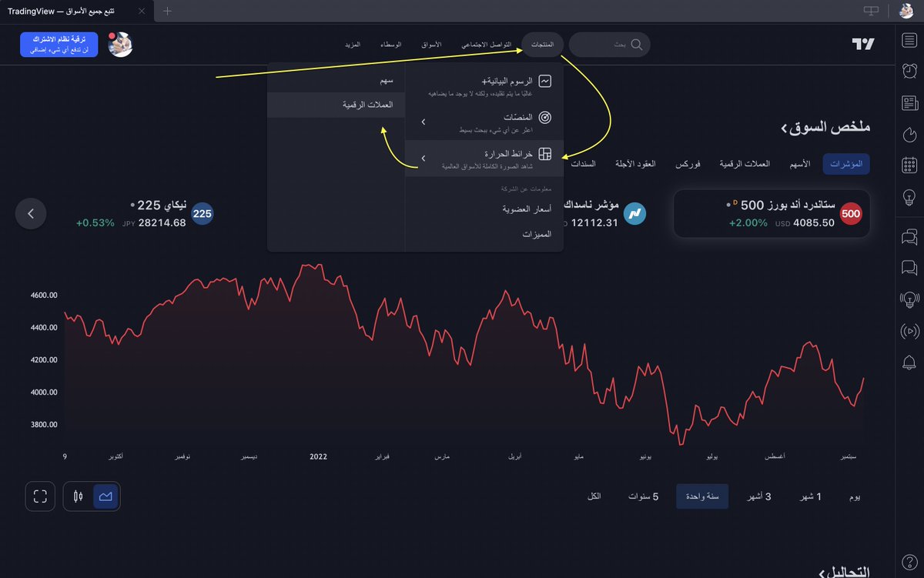The height and width of the screenshot is (578, 924).
Task: Expand the المنصّات submenu chevron
Action: 423,122
